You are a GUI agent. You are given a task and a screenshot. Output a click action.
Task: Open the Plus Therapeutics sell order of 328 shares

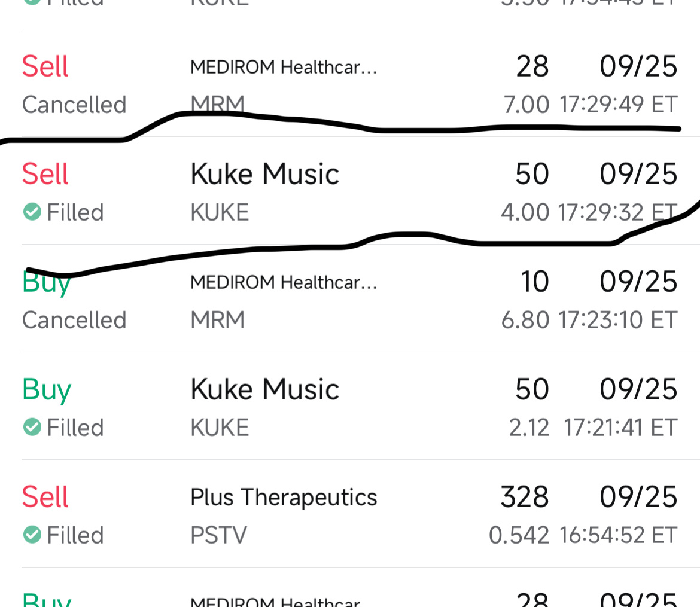click(350, 513)
